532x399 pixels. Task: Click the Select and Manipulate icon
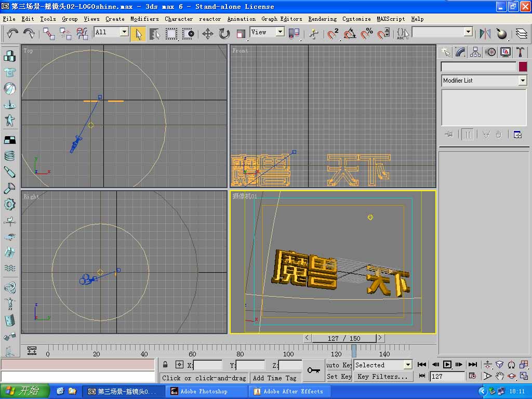pos(314,34)
